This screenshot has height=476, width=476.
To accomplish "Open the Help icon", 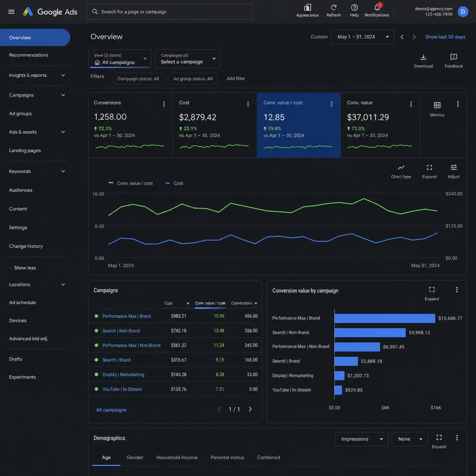I will pyautogui.click(x=354, y=11).
